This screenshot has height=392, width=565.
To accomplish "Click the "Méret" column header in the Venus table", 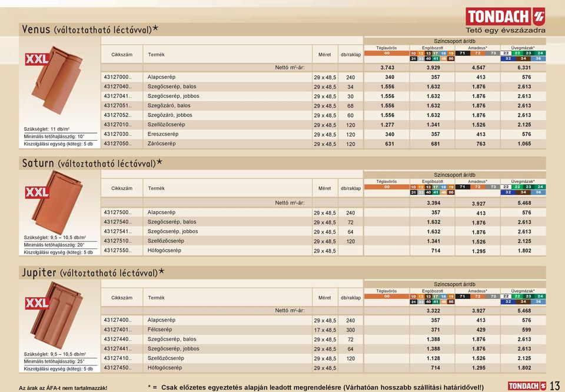I will 325,55.
